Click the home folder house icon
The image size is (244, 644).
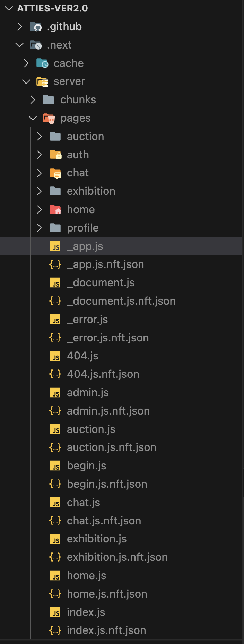click(55, 209)
